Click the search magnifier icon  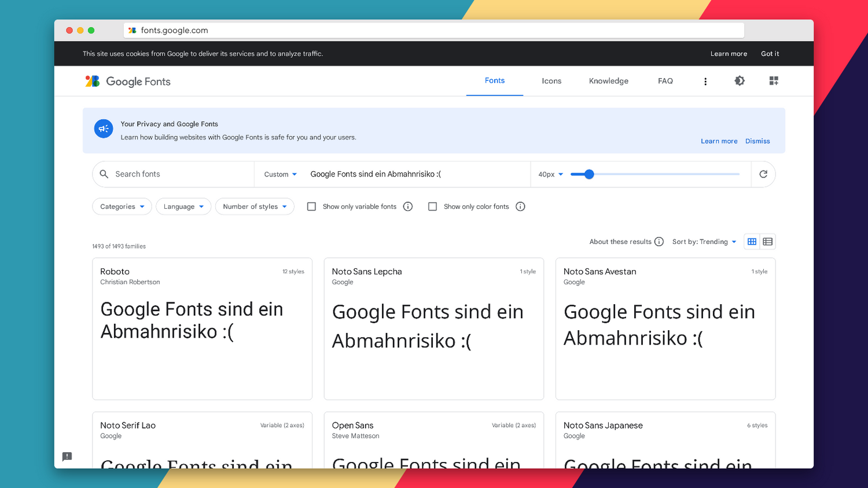pyautogui.click(x=104, y=174)
